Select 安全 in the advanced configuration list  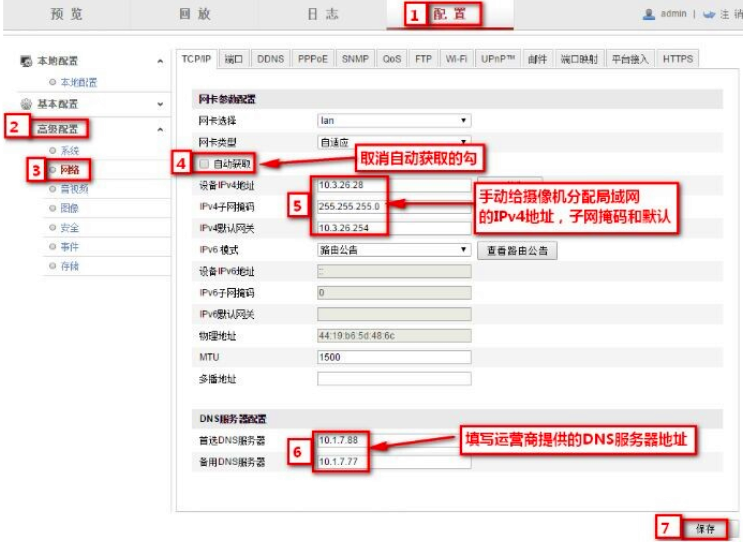click(x=70, y=227)
